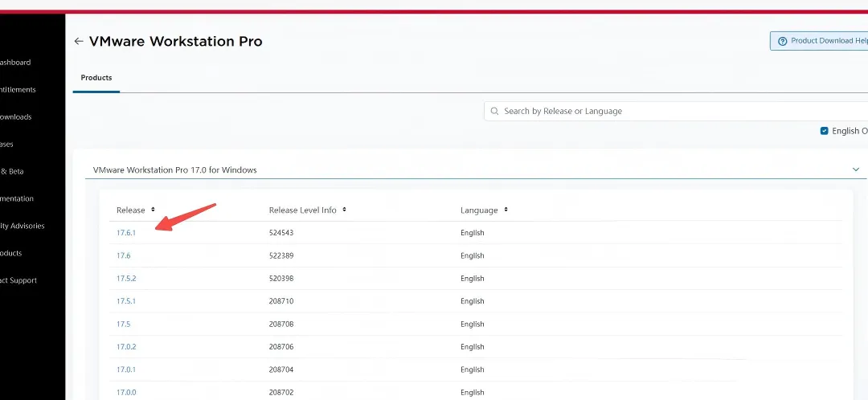Sort by Release column arrows
The width and height of the screenshot is (868, 400).
[153, 210]
